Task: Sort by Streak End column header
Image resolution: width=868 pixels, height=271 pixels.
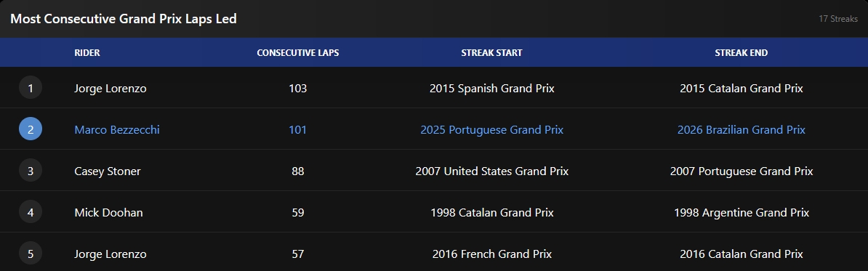Action: 742,53
